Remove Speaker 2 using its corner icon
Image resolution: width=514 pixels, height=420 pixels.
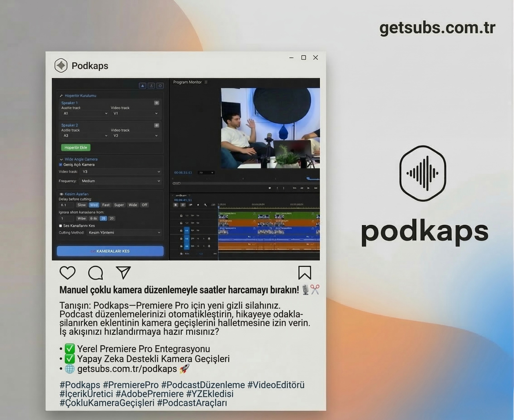pyautogui.click(x=157, y=125)
